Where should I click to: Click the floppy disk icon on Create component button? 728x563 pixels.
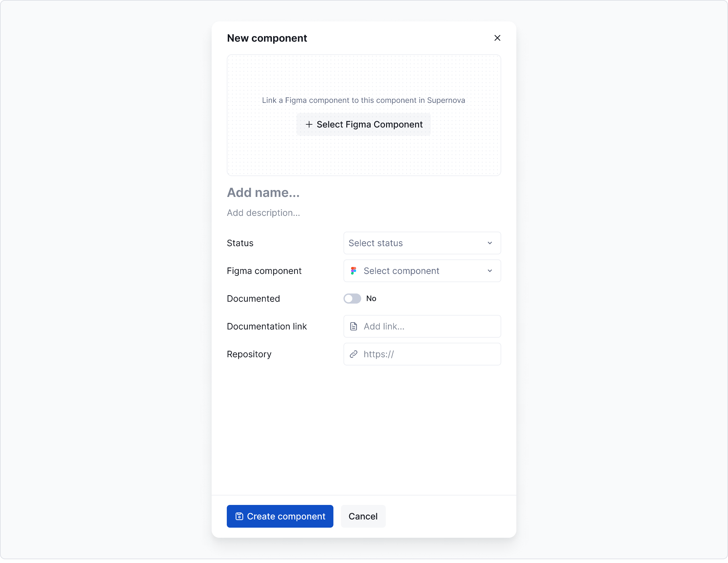[x=239, y=516]
